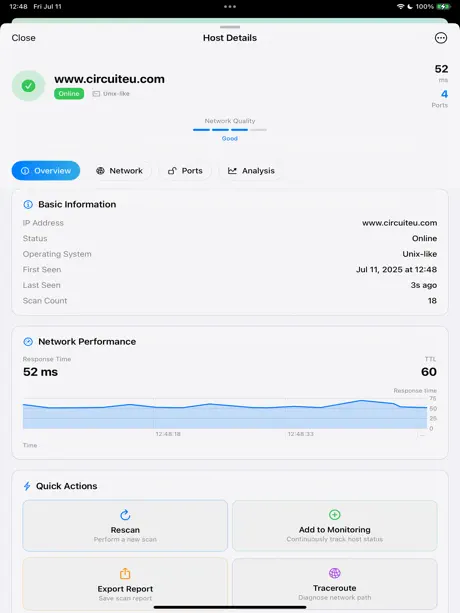Tap the three-dot multitasking indicator at top
The width and height of the screenshot is (460, 613).
tap(230, 7)
